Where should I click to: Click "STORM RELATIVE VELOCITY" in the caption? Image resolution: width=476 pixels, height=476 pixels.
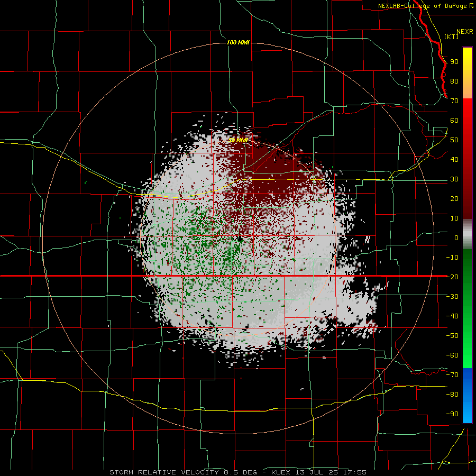(x=164, y=472)
